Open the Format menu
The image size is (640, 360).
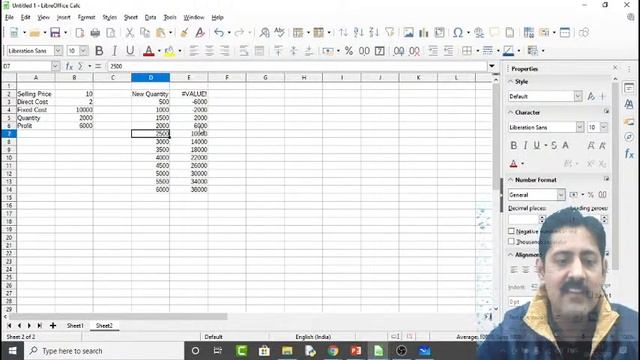(x=86, y=17)
